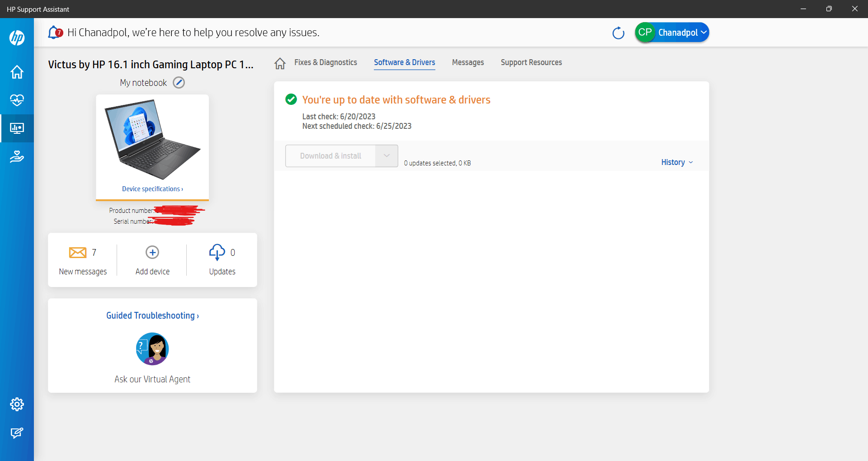Viewport: 868px width, 461px height.
Task: Click the Serial number label
Action: [x=133, y=221]
